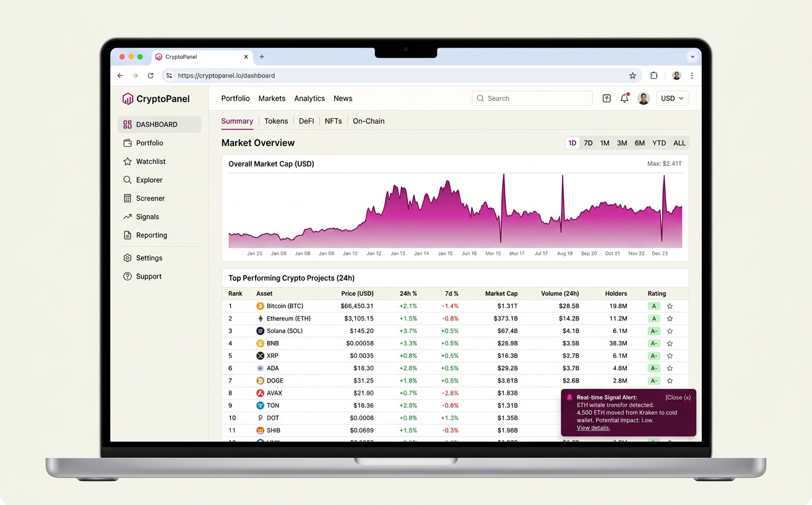Open the notifications bell
The width and height of the screenshot is (812, 505).
click(624, 98)
